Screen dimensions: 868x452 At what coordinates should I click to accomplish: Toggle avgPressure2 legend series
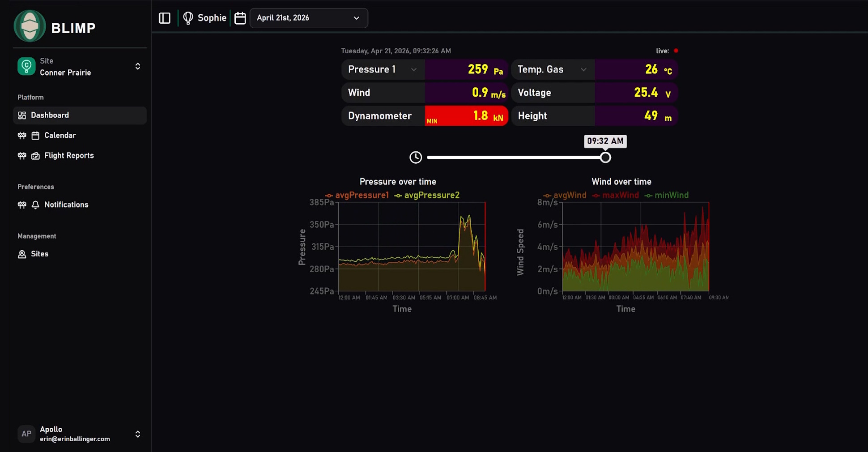point(427,195)
